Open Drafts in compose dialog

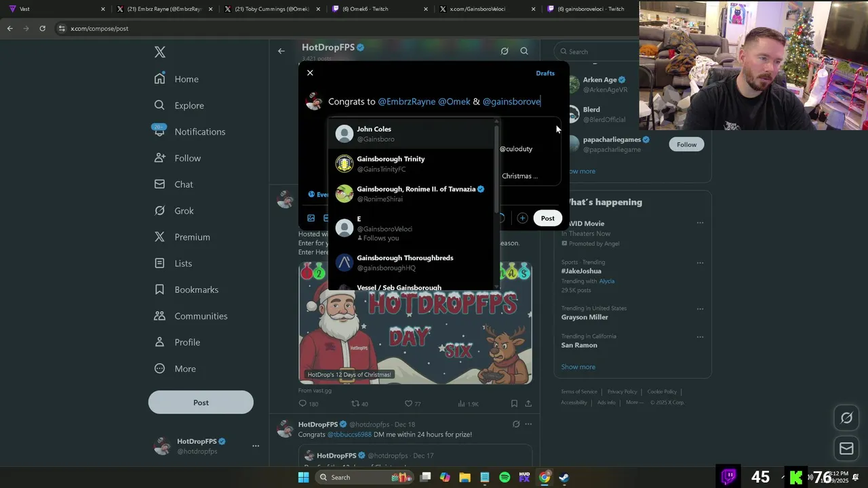click(545, 73)
